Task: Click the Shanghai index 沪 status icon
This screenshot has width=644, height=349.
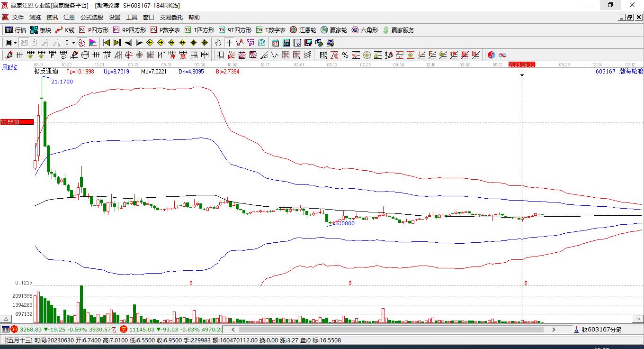Action: (14, 330)
